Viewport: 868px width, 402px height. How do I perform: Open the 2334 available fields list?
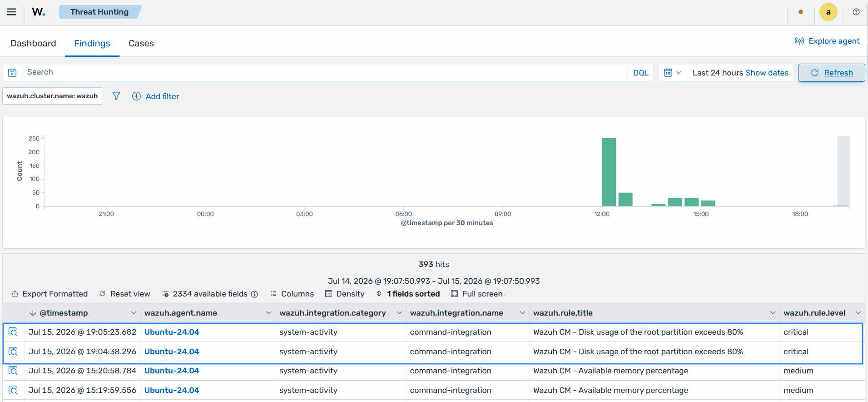(205, 294)
